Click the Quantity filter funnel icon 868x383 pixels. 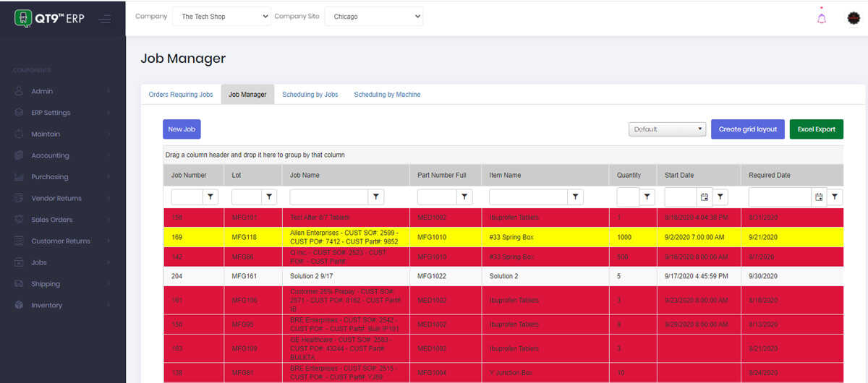click(x=647, y=197)
